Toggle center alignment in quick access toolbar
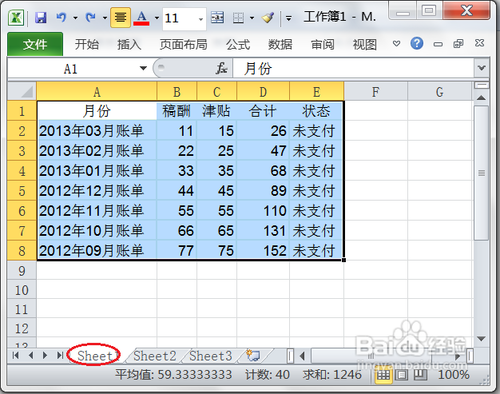This screenshot has width=500, height=394. tap(120, 17)
